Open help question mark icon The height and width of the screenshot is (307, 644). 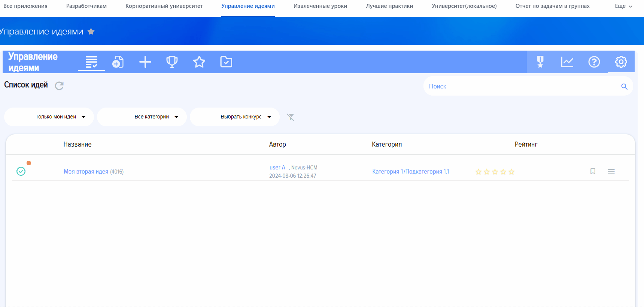[x=594, y=62]
